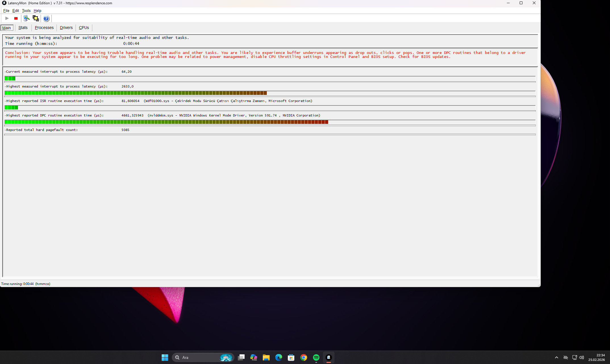Open the options icon with monitor and pen
This screenshot has height=364, width=610.
click(26, 18)
